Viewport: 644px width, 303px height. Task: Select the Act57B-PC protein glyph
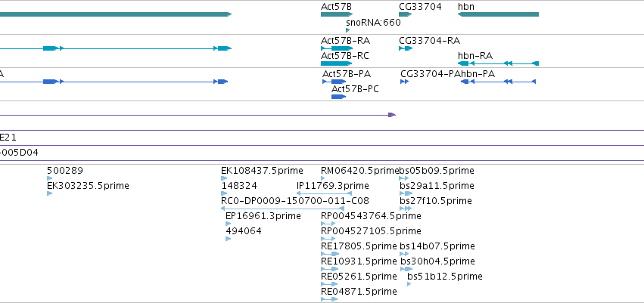tap(339, 97)
